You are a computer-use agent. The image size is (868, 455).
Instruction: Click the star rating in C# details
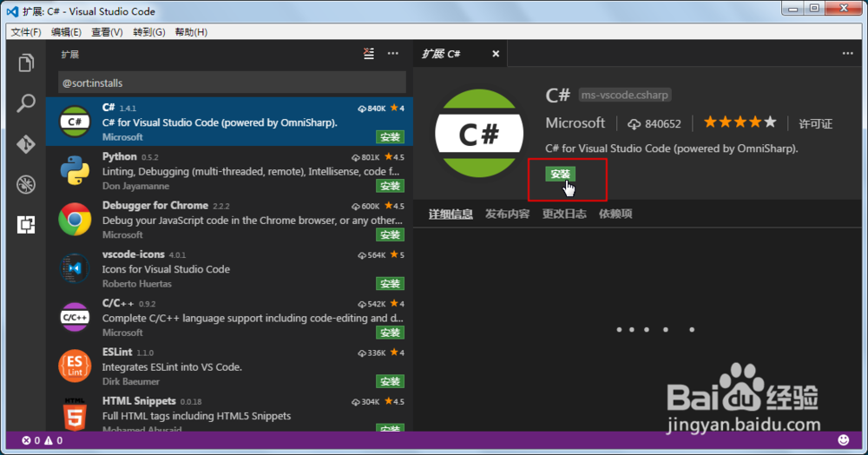tap(740, 122)
